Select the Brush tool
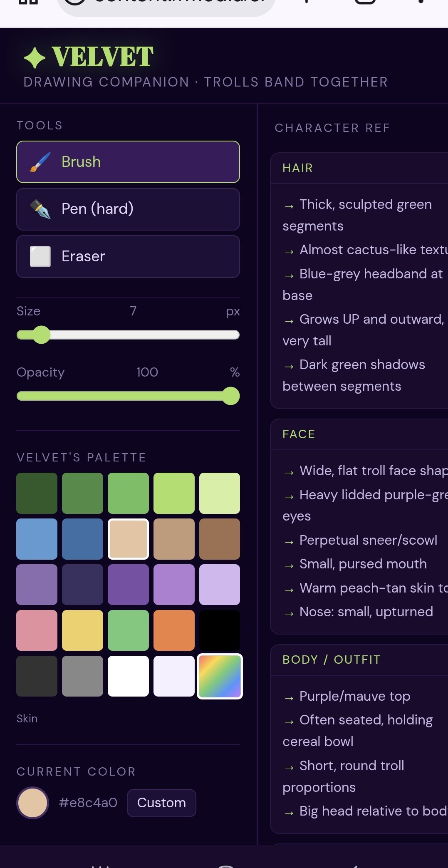The image size is (448, 868). pyautogui.click(x=128, y=162)
